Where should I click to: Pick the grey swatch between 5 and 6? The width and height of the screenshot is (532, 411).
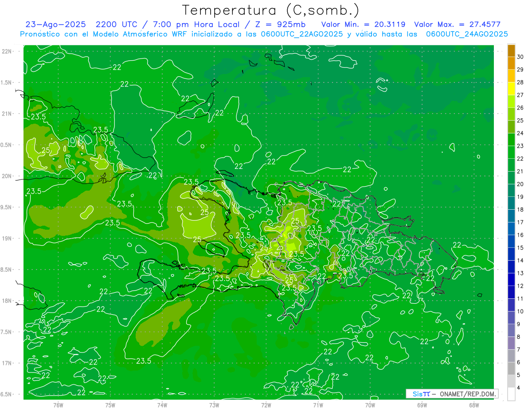click(511, 369)
